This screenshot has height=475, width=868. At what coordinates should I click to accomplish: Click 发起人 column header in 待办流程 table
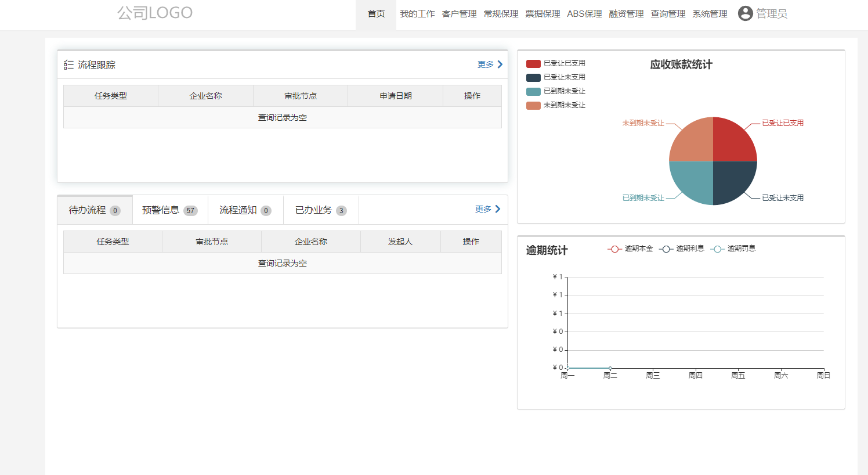click(400, 242)
